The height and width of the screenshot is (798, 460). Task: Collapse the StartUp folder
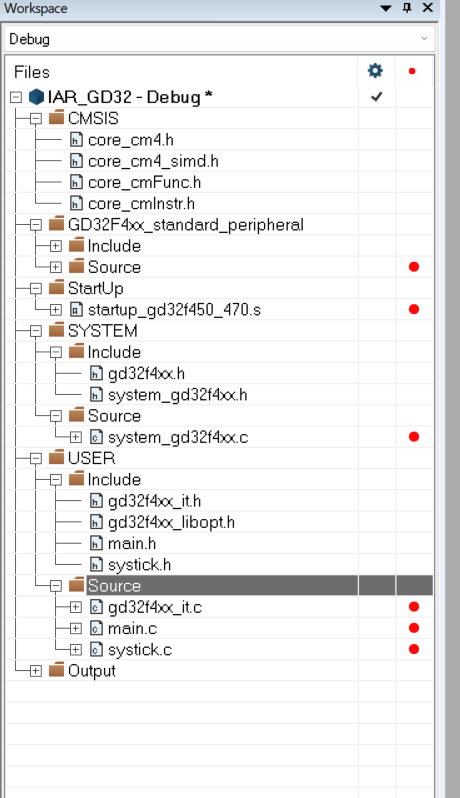(x=36, y=289)
